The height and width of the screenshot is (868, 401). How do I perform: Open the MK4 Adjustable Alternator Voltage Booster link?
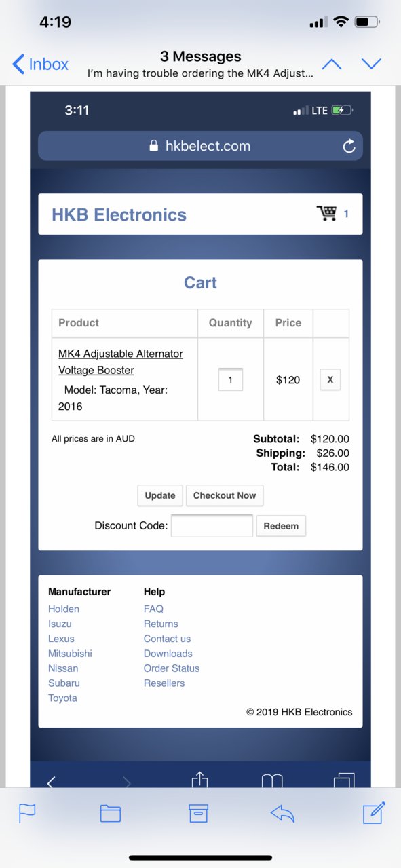pyautogui.click(x=121, y=362)
